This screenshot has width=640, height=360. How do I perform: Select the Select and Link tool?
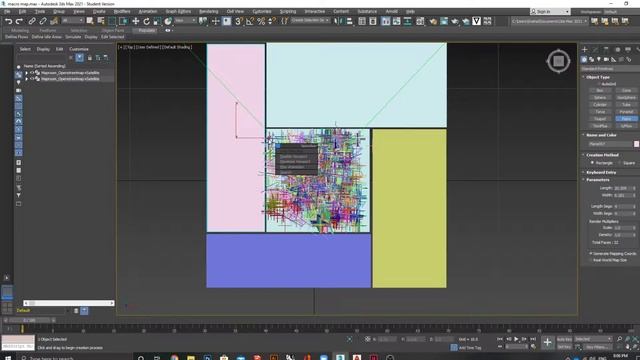[32, 21]
